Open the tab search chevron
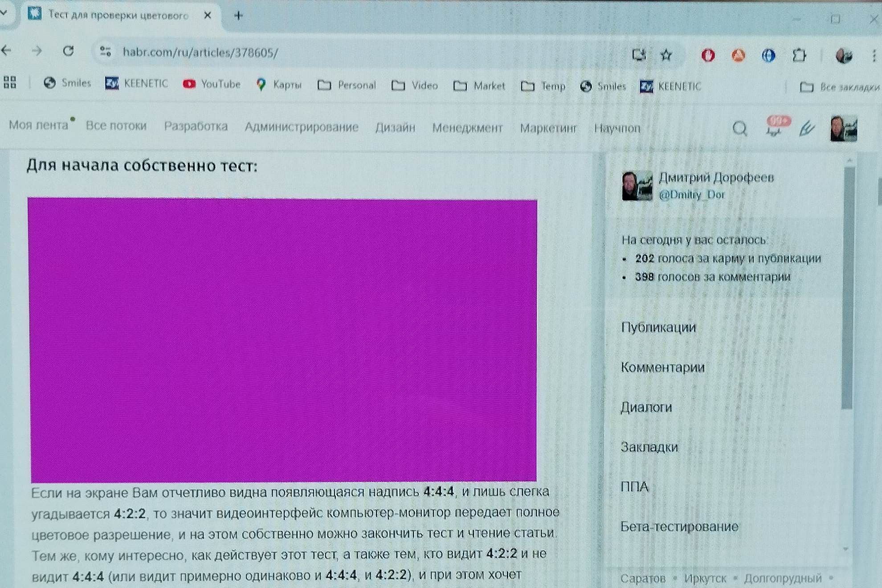 pos(4,15)
